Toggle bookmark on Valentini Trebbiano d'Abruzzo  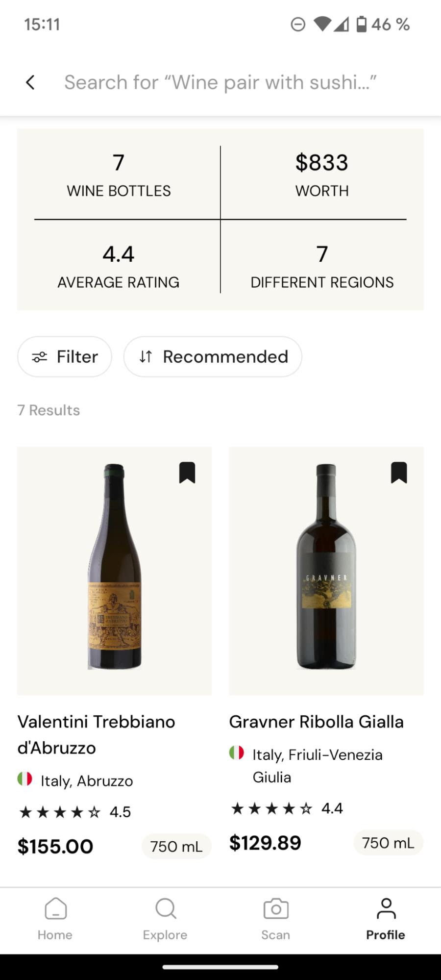(x=187, y=473)
